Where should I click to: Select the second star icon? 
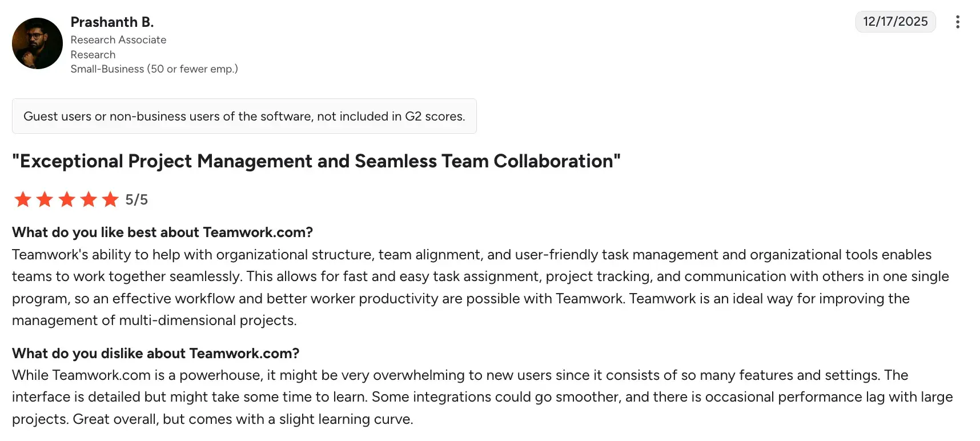(45, 199)
